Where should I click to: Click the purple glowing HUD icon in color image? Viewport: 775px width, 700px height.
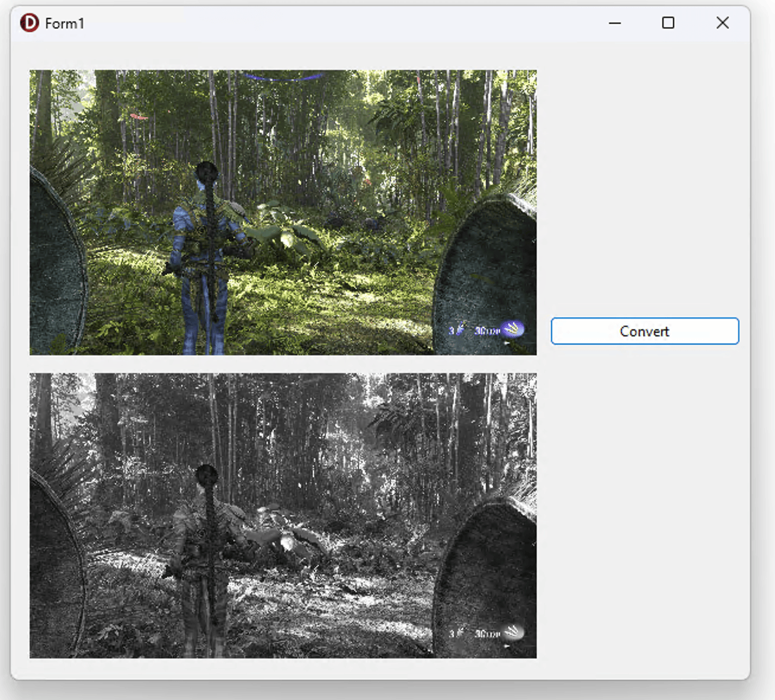click(x=512, y=328)
